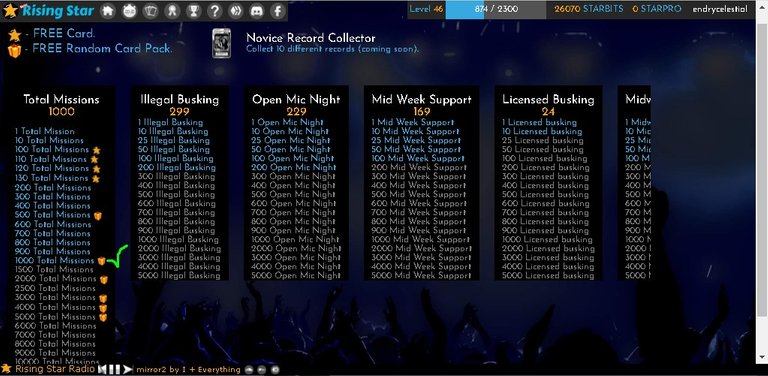The width and height of the screenshot is (768, 376).
Task: Click the 500 Total Missions entry
Action: pyautogui.click(x=52, y=215)
